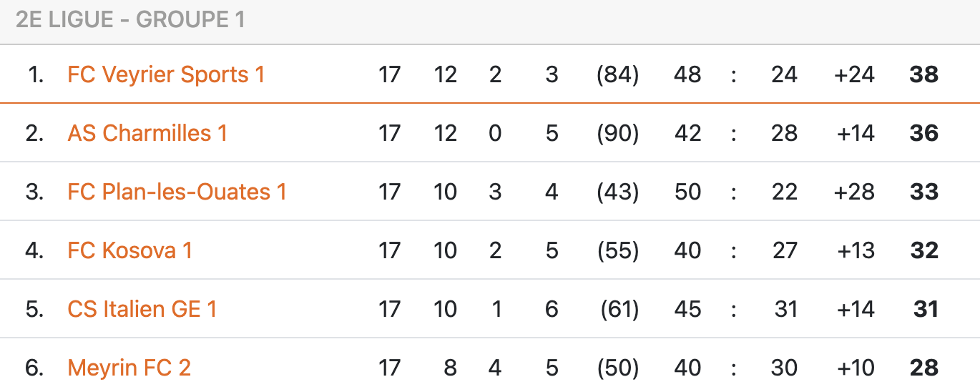Click the +24 goal difference for Veyrier
Image resolution: width=980 pixels, height=392 pixels.
coord(854,74)
